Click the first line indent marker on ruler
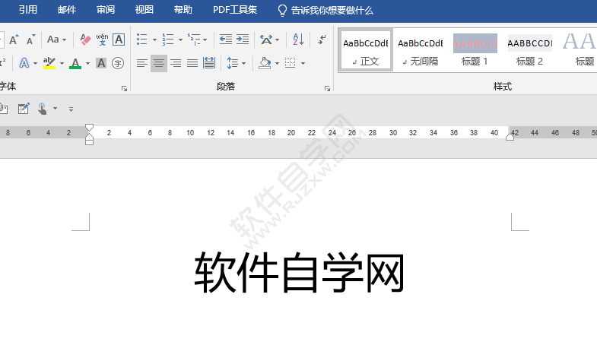 (x=89, y=127)
